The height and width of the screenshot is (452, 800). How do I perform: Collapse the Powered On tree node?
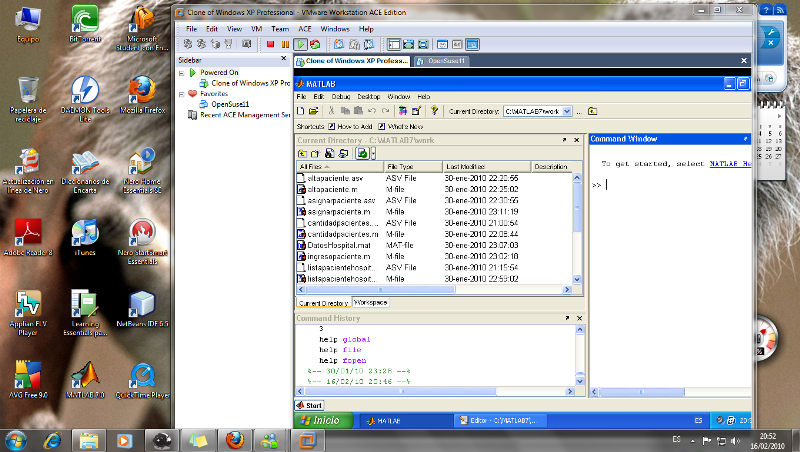[x=182, y=73]
